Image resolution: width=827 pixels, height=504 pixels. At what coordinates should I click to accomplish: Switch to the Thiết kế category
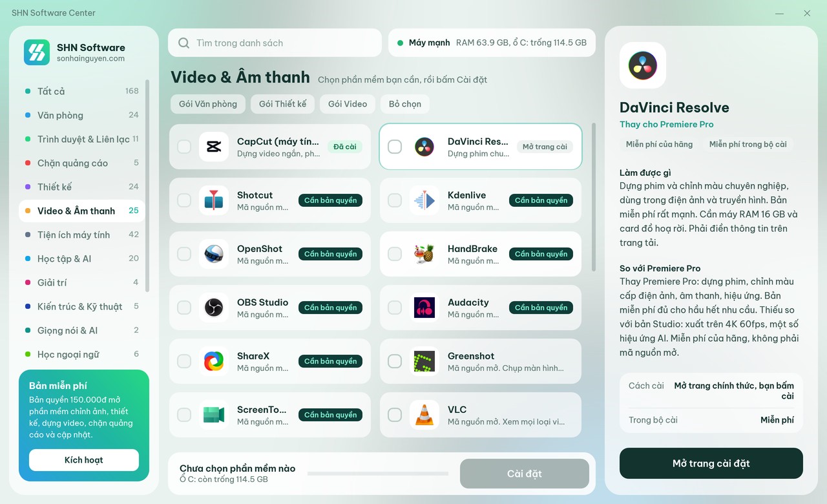tap(82, 187)
